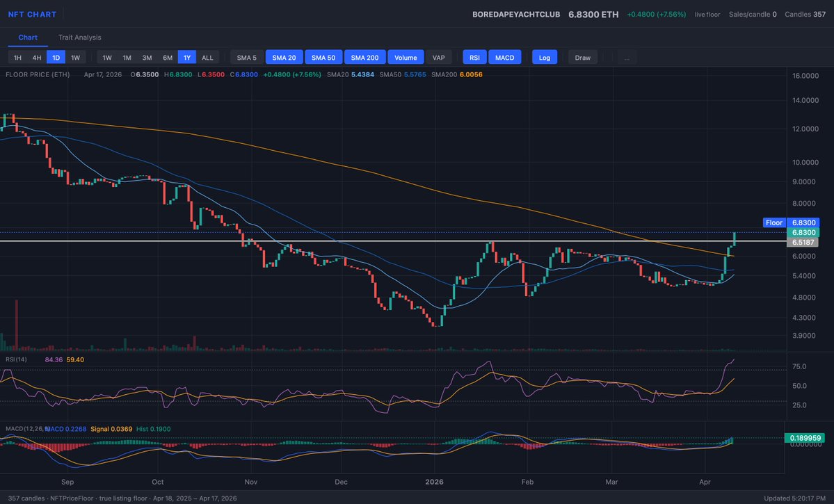The width and height of the screenshot is (834, 504).
Task: Click the SMA20 5.4384 legend value
Action: (x=351, y=74)
